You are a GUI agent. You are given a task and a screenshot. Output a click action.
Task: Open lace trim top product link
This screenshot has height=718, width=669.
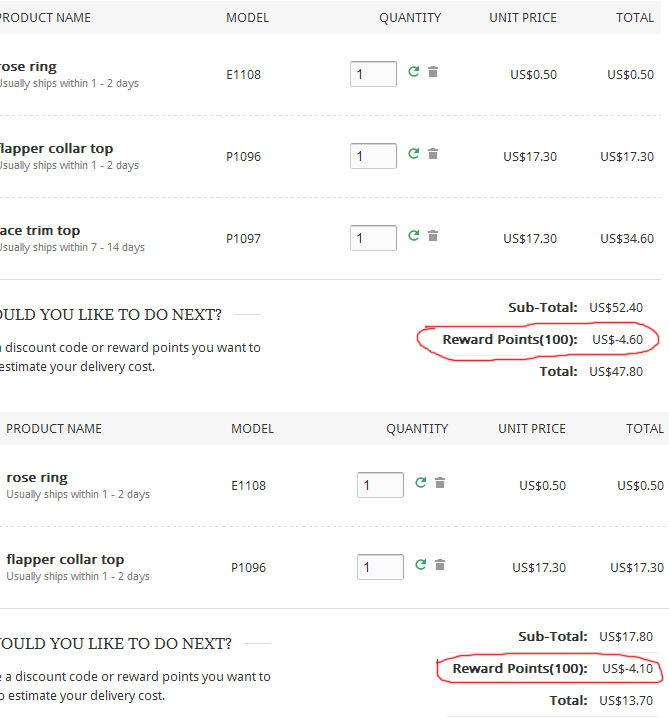[40, 230]
